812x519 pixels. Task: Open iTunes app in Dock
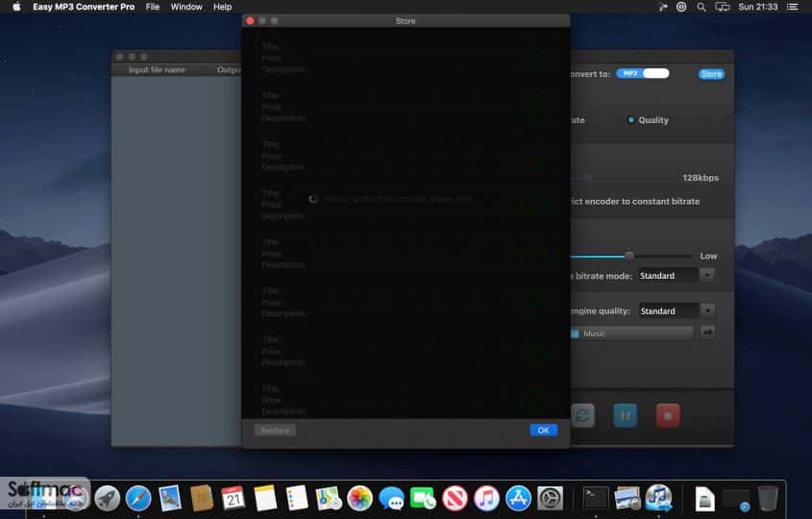[x=486, y=498]
